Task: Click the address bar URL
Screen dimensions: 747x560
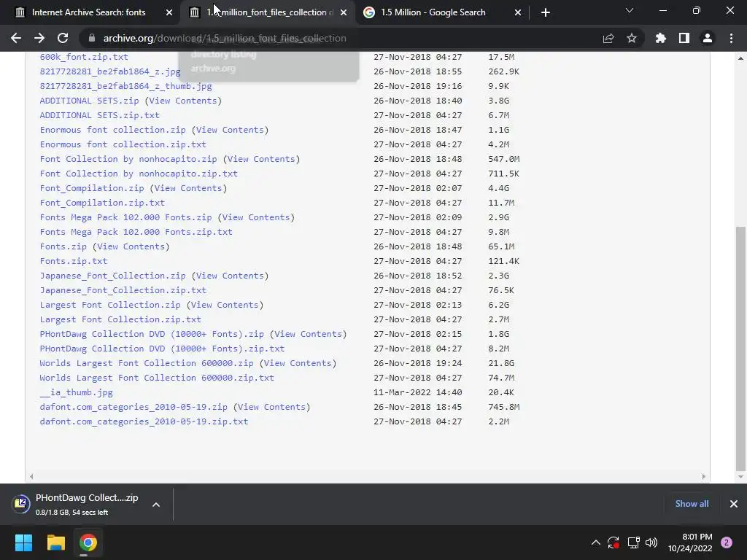Action: coord(225,38)
